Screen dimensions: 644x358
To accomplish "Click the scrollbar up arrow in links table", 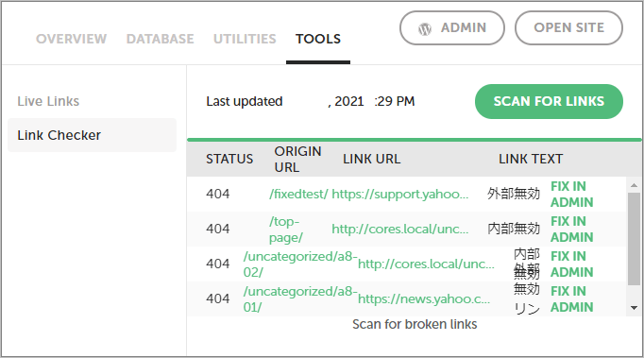I will 634,185.
